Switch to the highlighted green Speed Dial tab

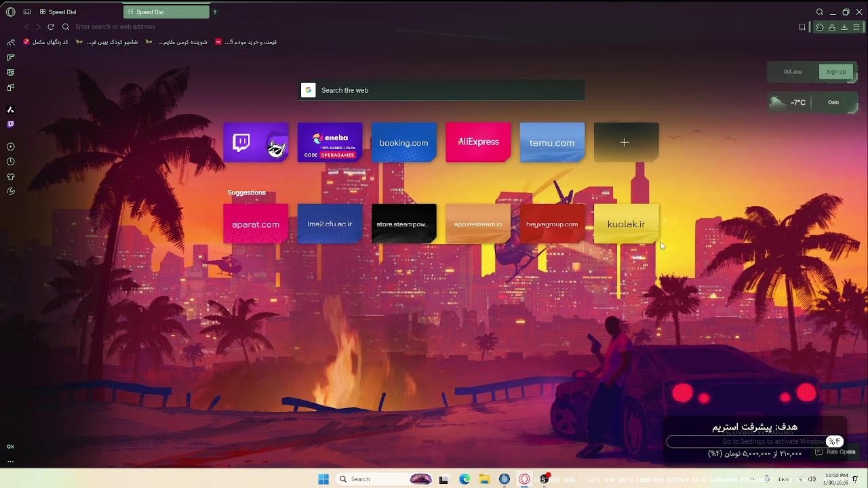(166, 12)
